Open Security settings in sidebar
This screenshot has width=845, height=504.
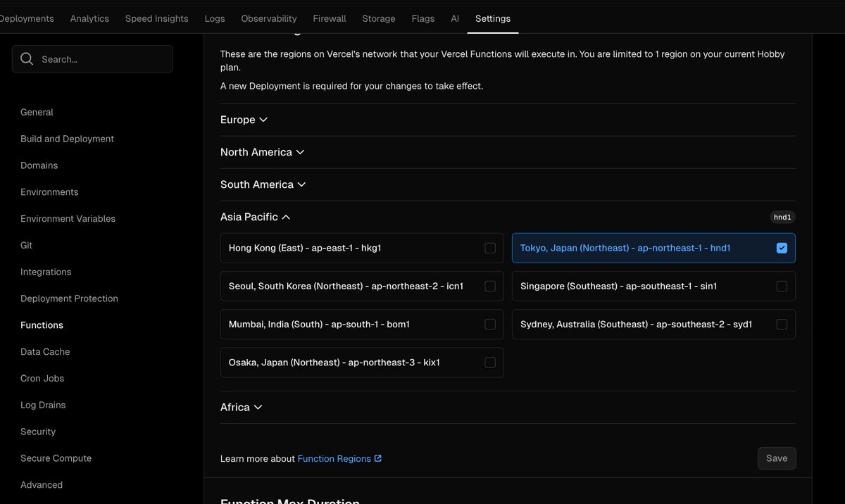point(38,431)
